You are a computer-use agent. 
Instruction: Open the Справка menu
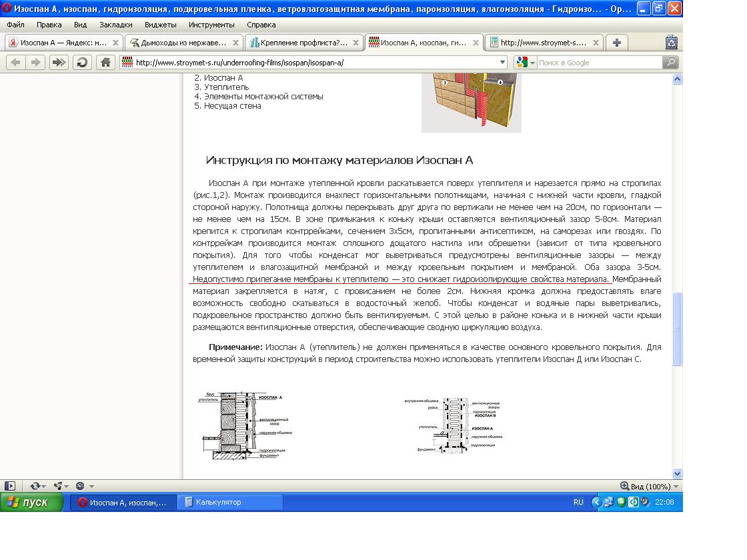point(261,25)
